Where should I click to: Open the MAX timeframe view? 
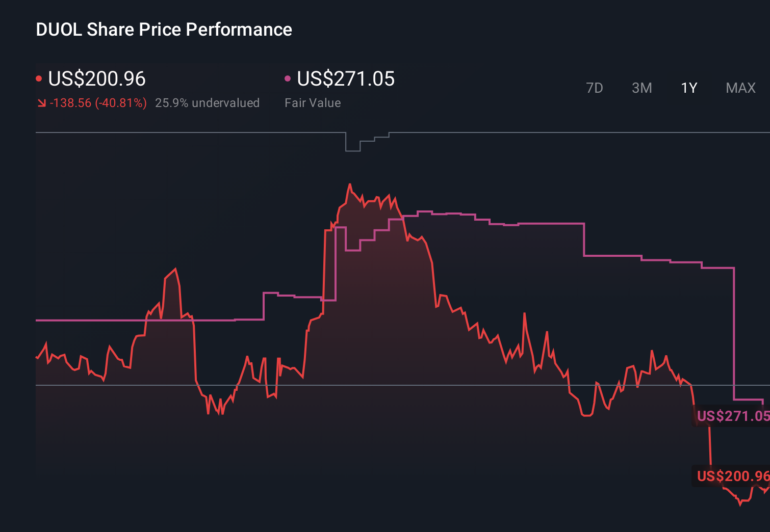pyautogui.click(x=740, y=88)
